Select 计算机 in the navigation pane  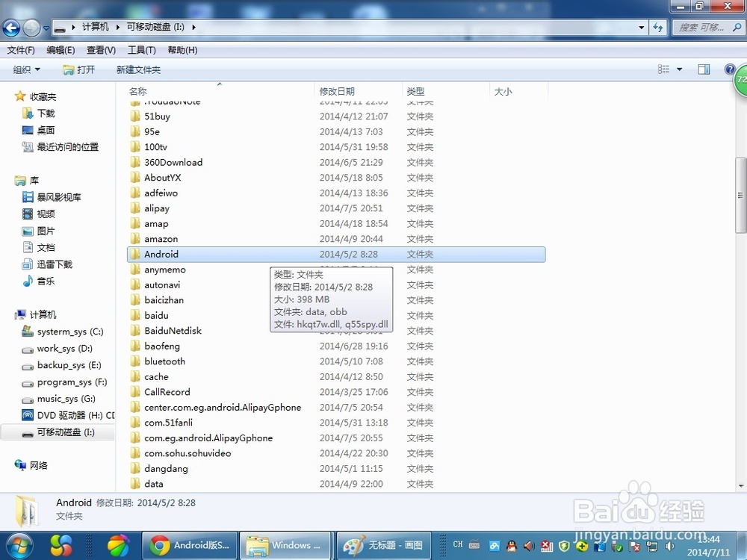(x=35, y=315)
